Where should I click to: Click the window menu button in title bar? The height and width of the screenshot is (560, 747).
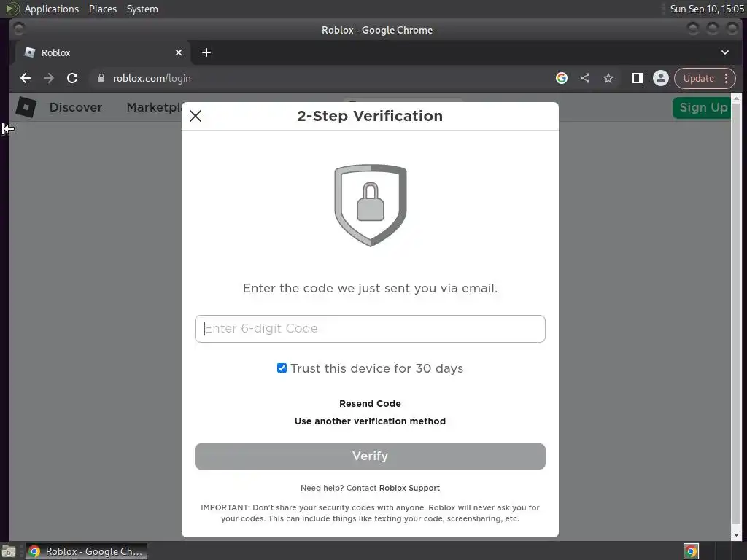(x=18, y=29)
